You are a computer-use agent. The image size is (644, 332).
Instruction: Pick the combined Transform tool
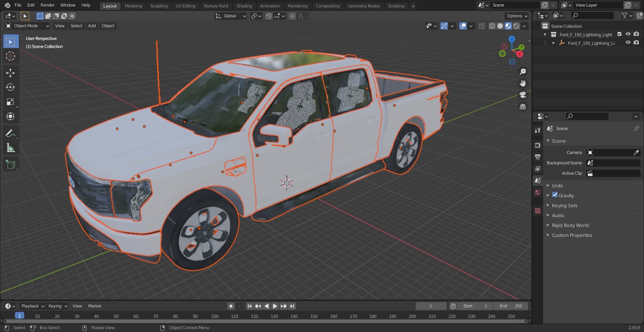(x=10, y=116)
